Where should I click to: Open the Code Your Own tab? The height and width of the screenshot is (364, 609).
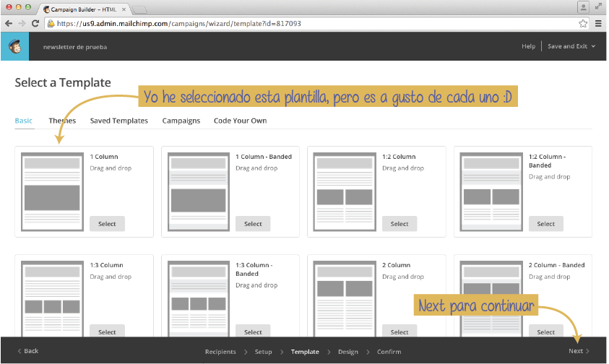(x=240, y=121)
